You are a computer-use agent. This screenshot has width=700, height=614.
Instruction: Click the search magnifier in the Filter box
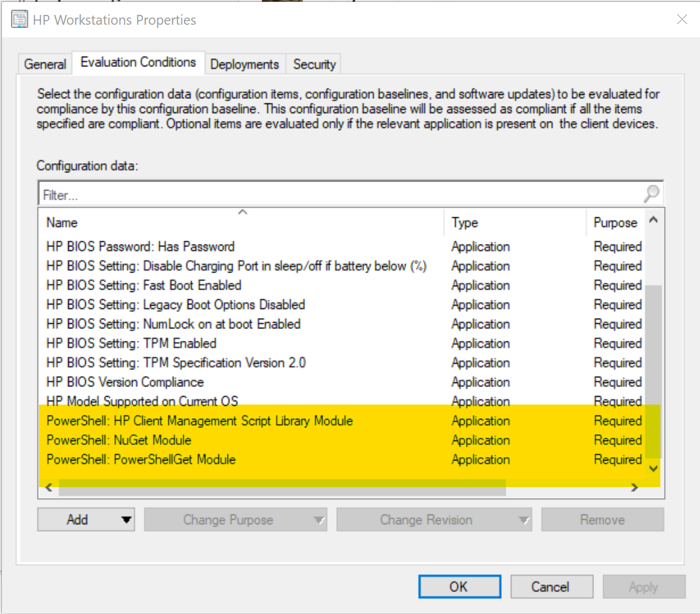651,194
